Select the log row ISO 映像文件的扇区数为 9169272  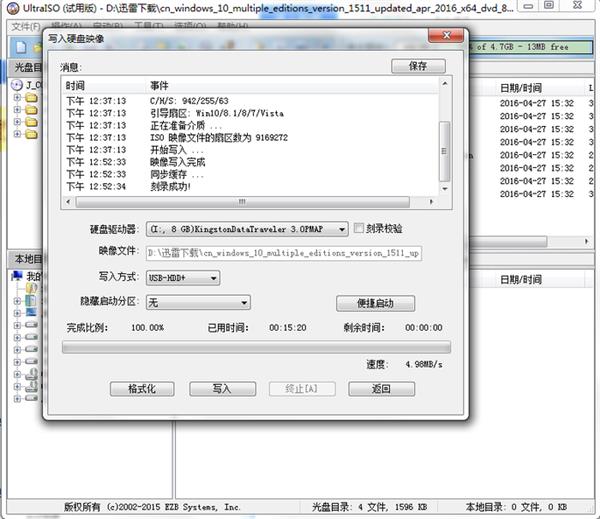[x=251, y=138]
